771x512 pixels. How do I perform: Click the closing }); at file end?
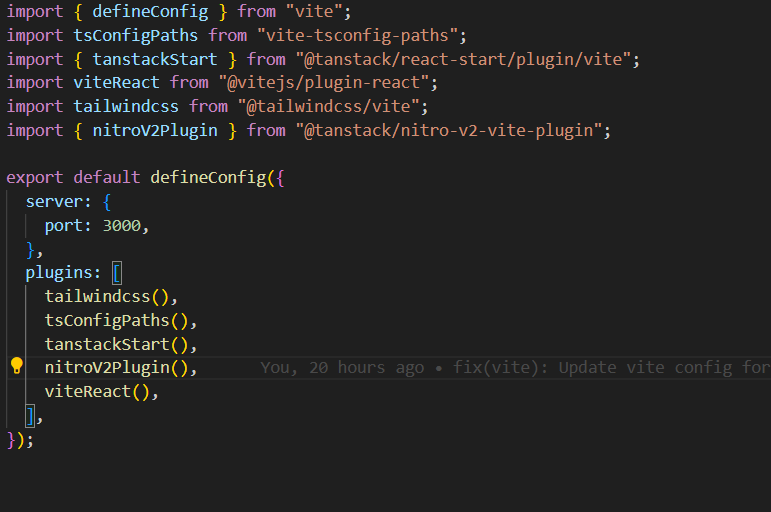pos(20,440)
